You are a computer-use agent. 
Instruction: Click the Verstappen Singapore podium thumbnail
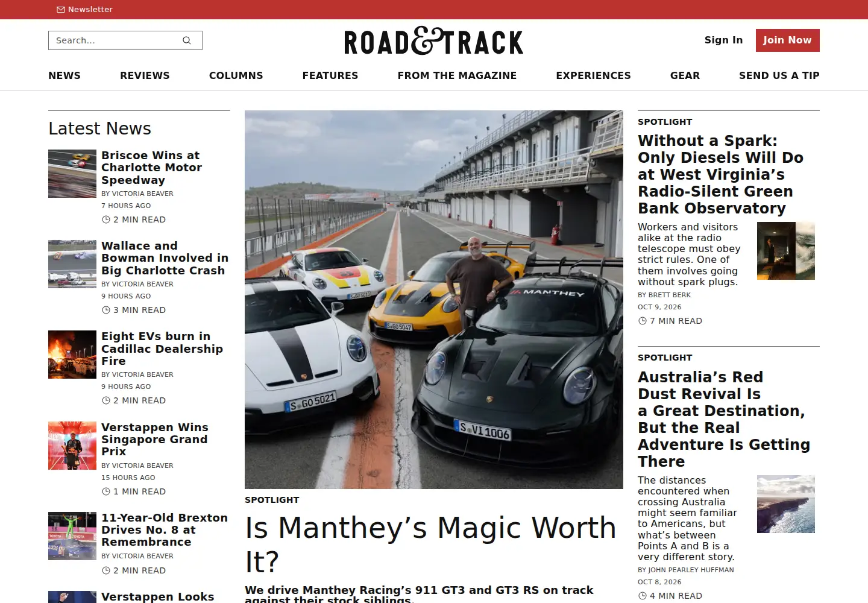(72, 446)
